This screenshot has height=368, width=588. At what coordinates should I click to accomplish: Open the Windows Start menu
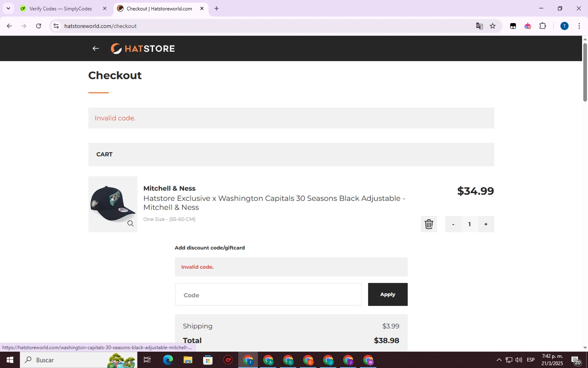tap(10, 360)
